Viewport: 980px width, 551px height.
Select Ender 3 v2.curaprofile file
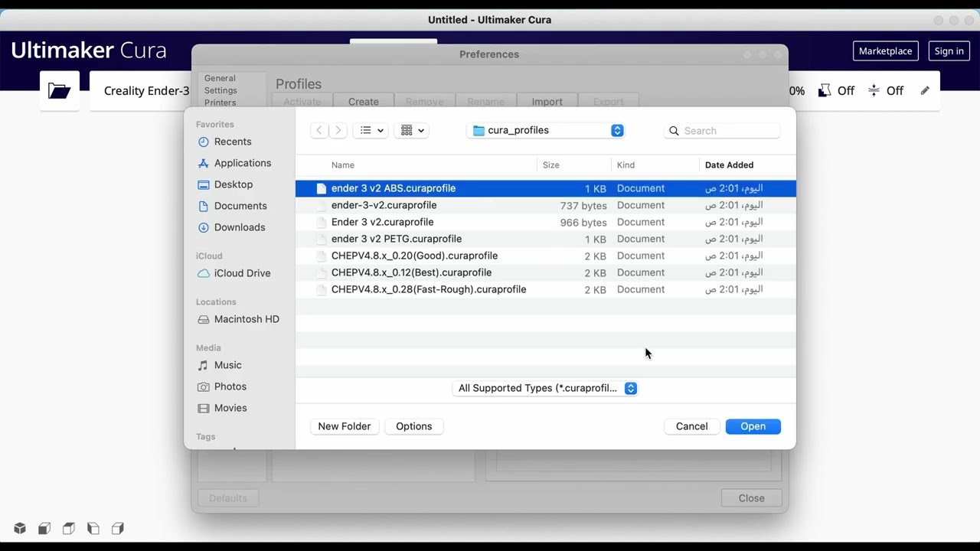pos(546,222)
